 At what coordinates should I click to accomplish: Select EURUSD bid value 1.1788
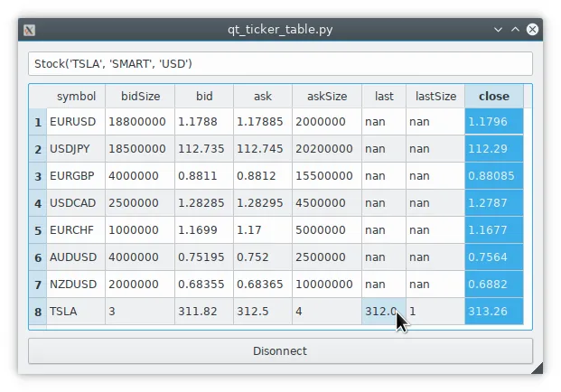[204, 122]
